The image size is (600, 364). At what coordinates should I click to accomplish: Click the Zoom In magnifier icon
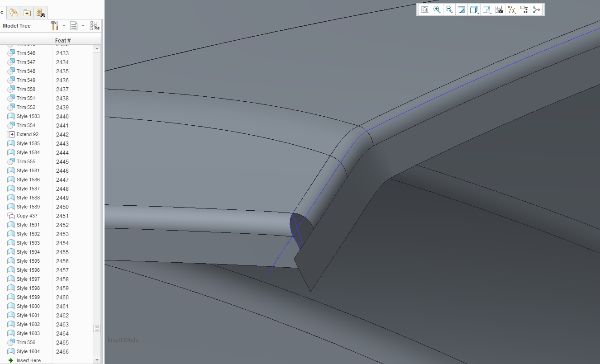pyautogui.click(x=437, y=10)
